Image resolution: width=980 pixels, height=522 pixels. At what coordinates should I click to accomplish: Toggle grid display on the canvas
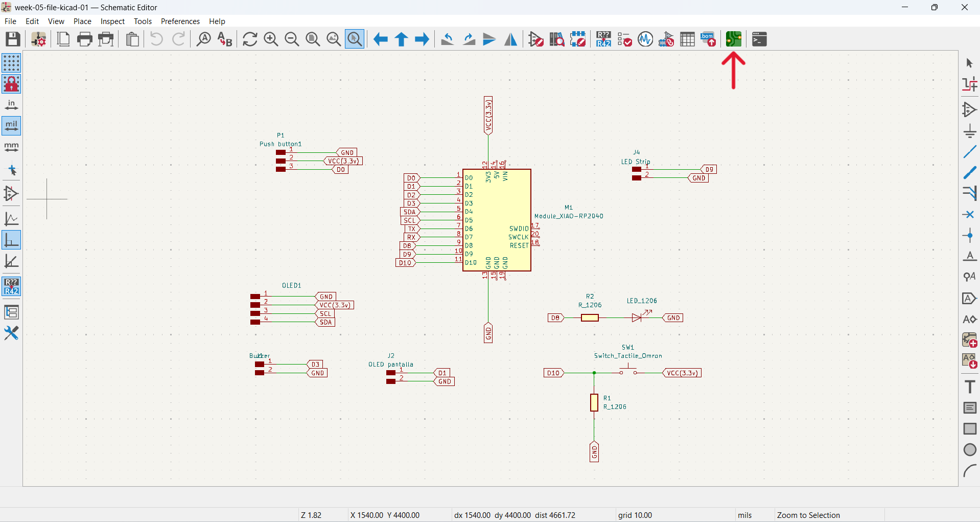pyautogui.click(x=11, y=63)
